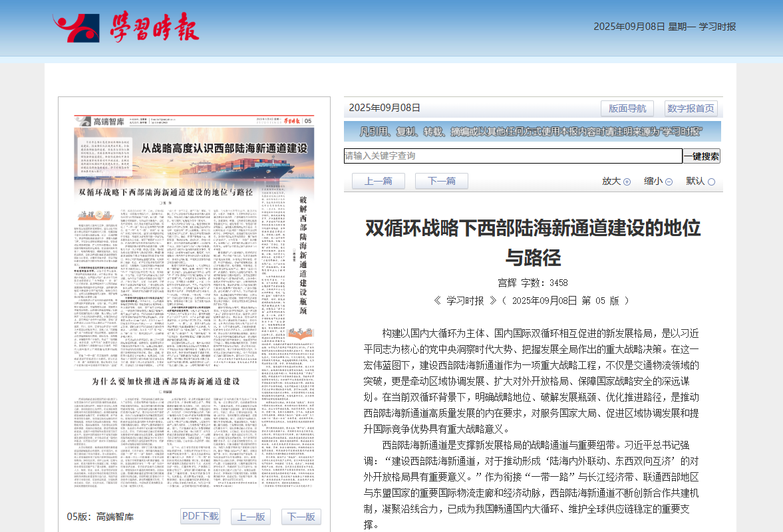Go to 数字报首页 digital paper home
Screen dimensions: 783x532
691,108
